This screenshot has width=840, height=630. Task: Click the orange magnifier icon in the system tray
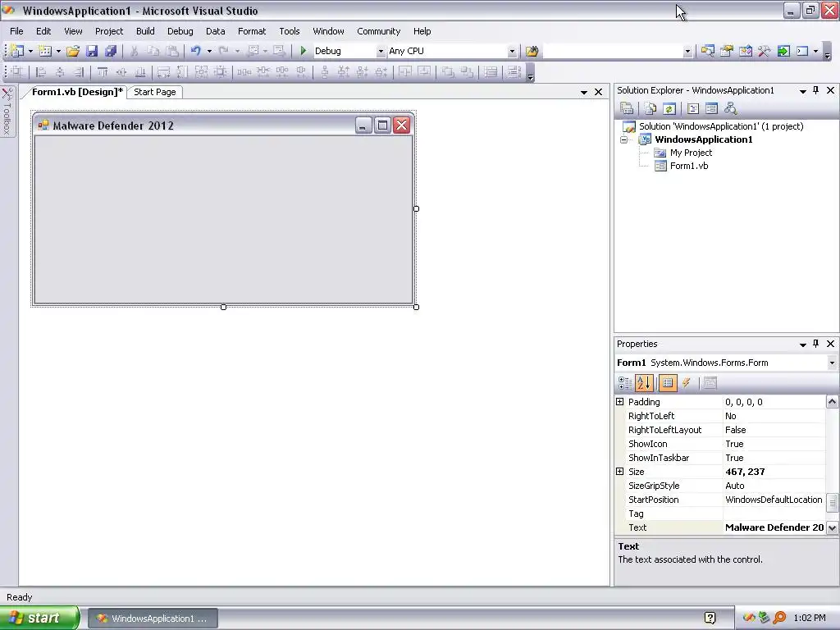(x=779, y=618)
